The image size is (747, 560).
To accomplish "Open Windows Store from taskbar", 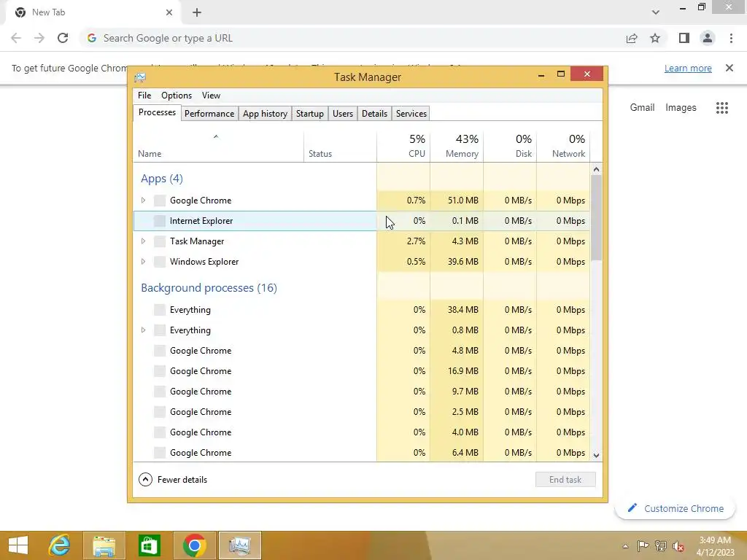I will coord(149,545).
